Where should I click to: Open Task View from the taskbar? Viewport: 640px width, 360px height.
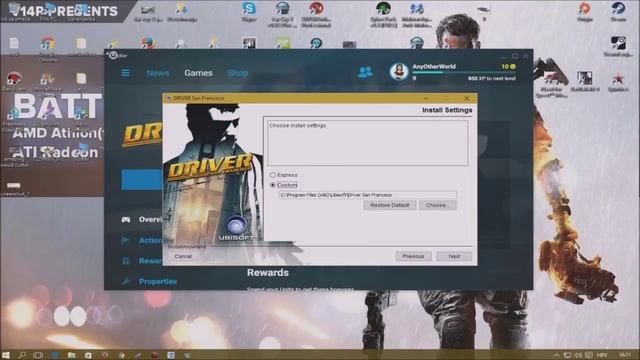[38, 355]
